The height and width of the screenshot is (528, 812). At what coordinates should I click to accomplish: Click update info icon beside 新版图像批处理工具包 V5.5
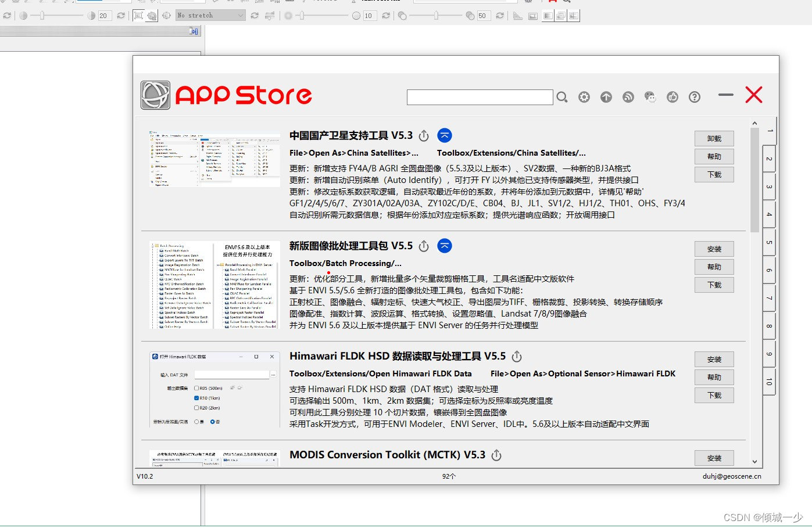424,246
